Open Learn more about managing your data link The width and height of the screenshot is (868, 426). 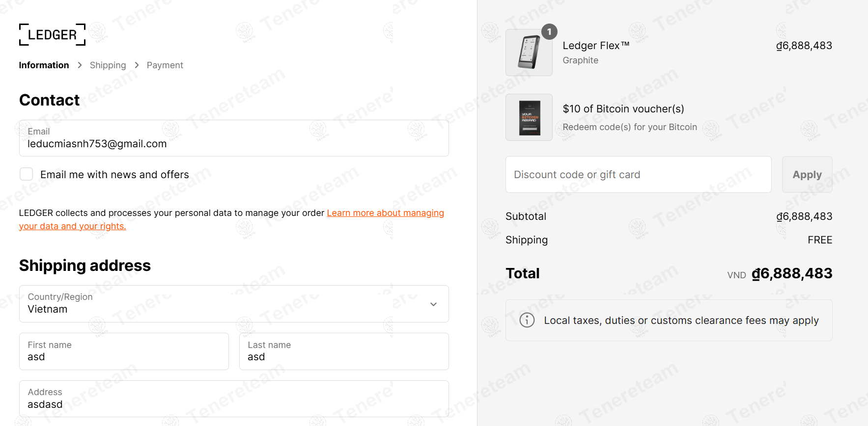pyautogui.click(x=385, y=213)
